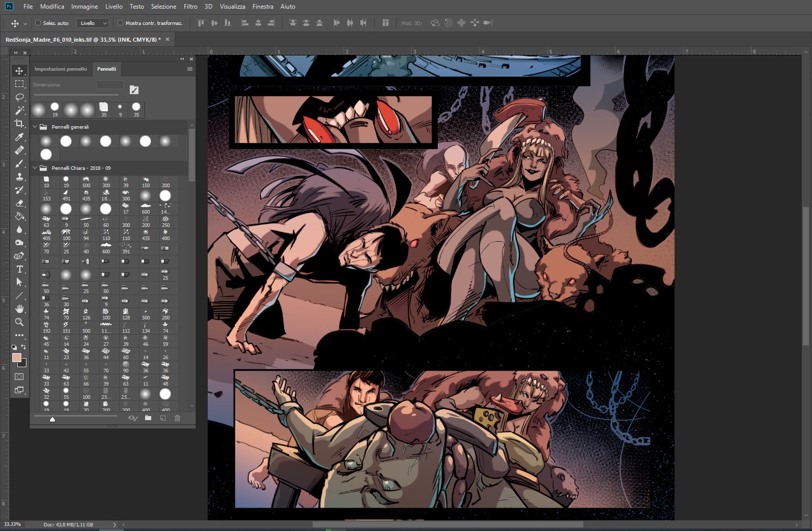Open the Move tool preset picker arrow
The image size is (812, 531).
point(25,23)
